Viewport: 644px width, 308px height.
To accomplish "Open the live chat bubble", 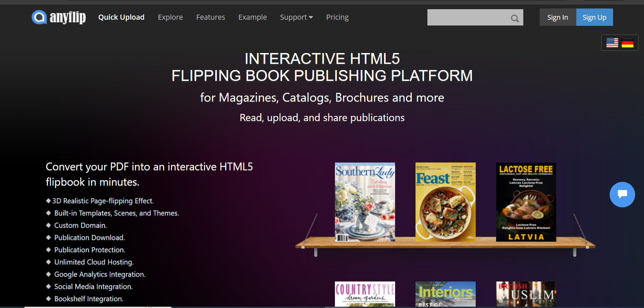I will coord(622,194).
